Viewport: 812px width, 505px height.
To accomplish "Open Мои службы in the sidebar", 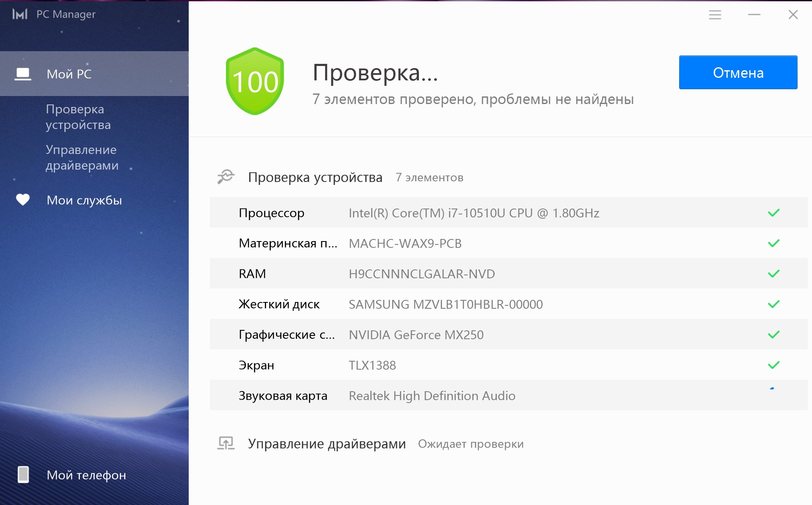I will pos(84,200).
